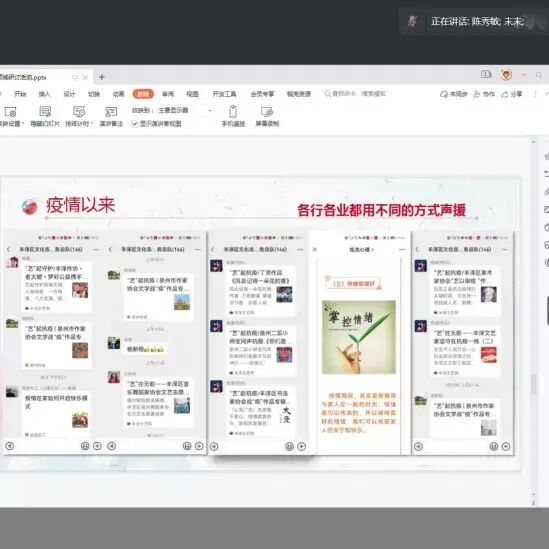The width and height of the screenshot is (549, 549).
Task: Click the numbered window icon beside the avatar
Action: pyautogui.click(x=486, y=74)
